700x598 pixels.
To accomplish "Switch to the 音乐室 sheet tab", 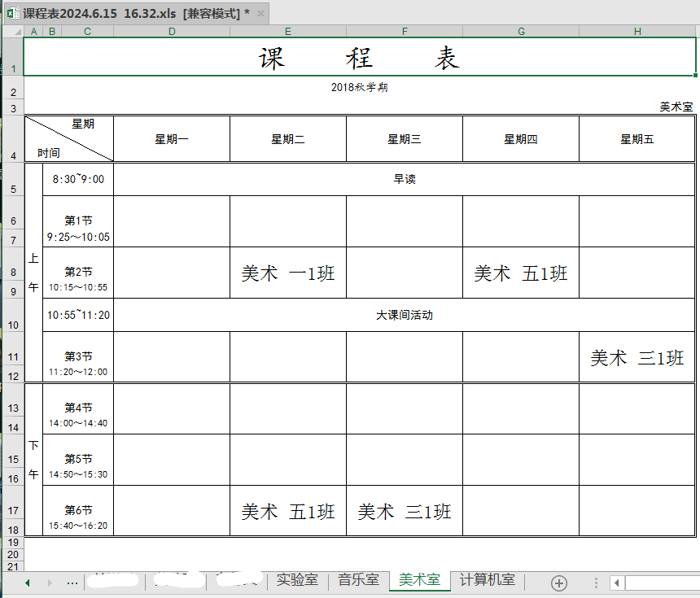I will pos(359,580).
